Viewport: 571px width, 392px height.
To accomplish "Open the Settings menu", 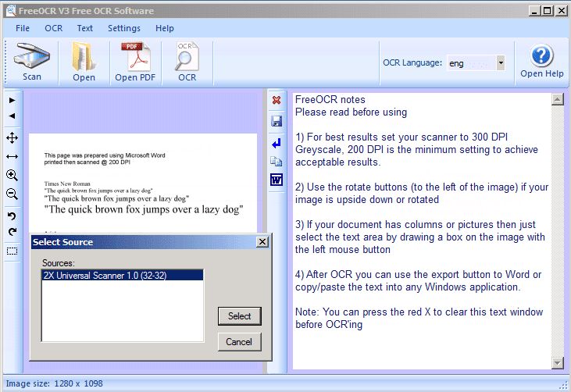I will tap(124, 28).
